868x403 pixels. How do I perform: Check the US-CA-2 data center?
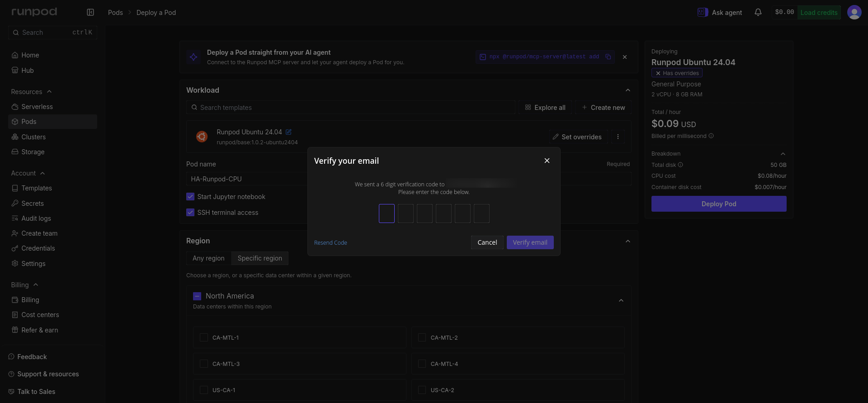tap(422, 390)
